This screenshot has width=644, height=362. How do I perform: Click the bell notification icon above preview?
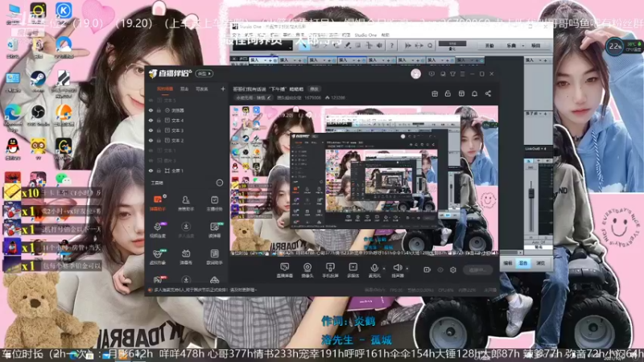[x=474, y=93]
